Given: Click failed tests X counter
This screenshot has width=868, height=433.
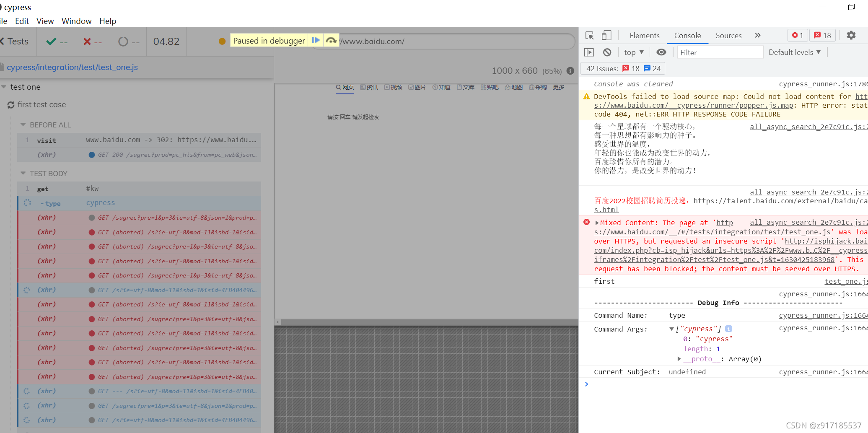Looking at the screenshot, I should tap(93, 41).
